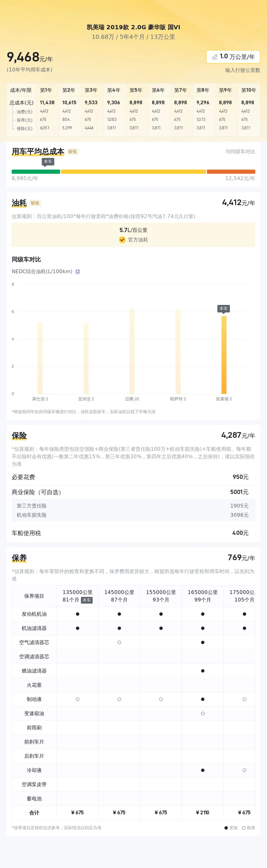The image size is (267, 868).
Task: Click the 机动车损失险 3096元 row
Action: pyautogui.click(x=133, y=515)
